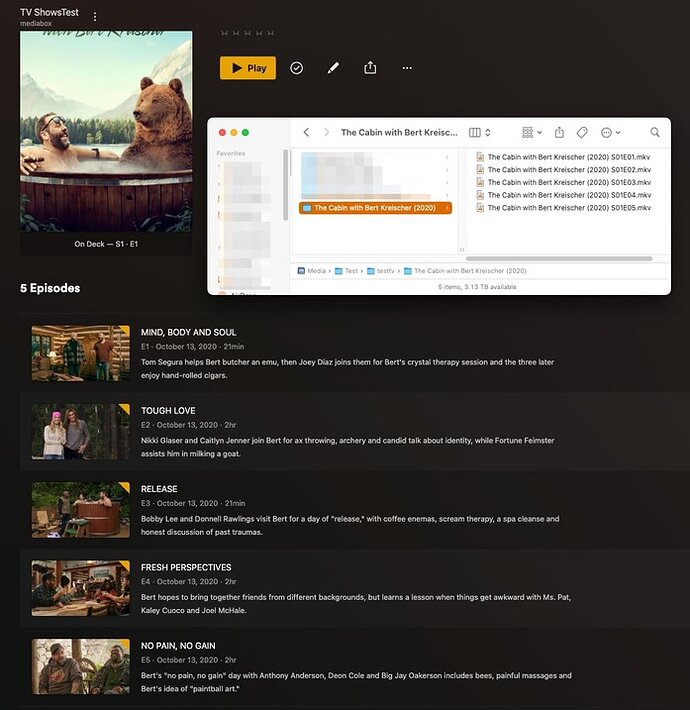Click TOUGH LOVE episode title

point(168,411)
